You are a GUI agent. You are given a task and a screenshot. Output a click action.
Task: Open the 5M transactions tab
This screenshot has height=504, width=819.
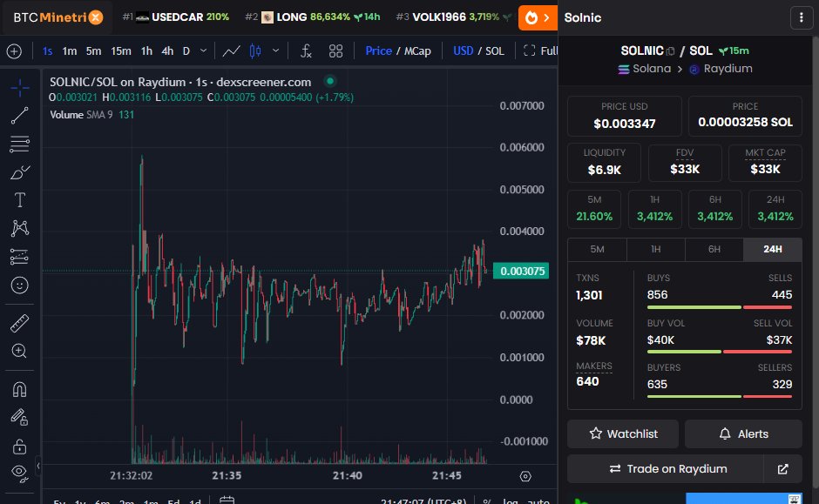[x=597, y=250]
